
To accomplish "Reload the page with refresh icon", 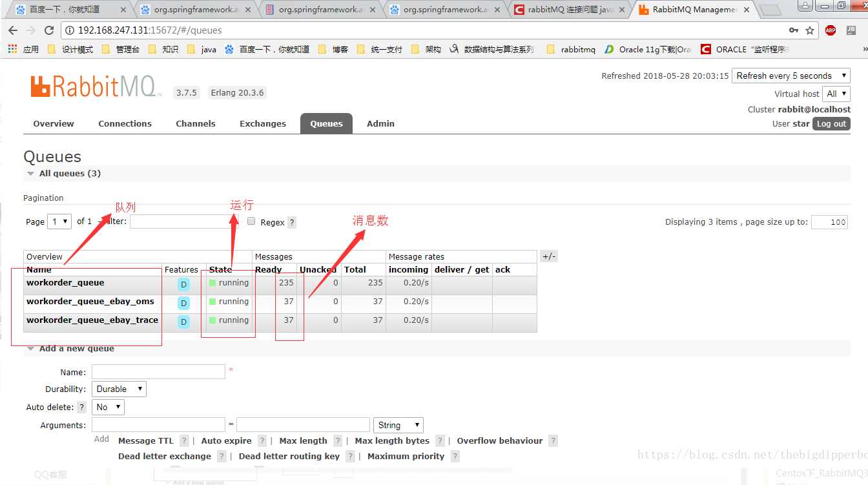I will click(x=49, y=30).
